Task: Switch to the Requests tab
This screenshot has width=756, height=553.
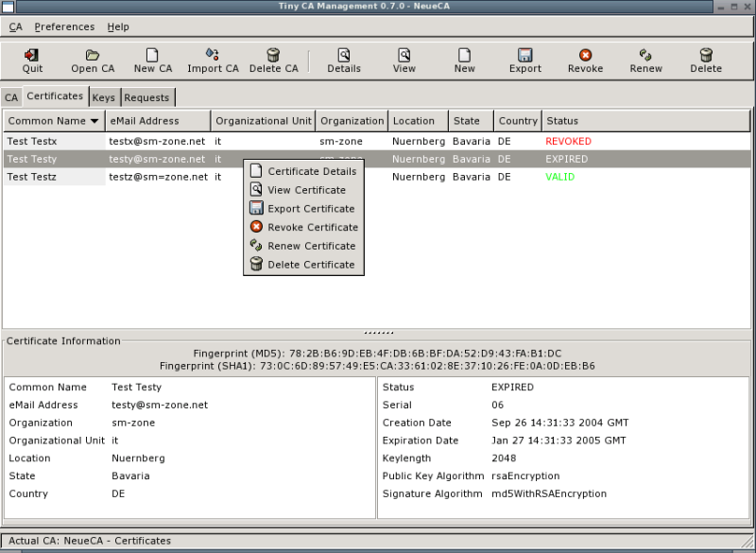Action: coord(146,97)
